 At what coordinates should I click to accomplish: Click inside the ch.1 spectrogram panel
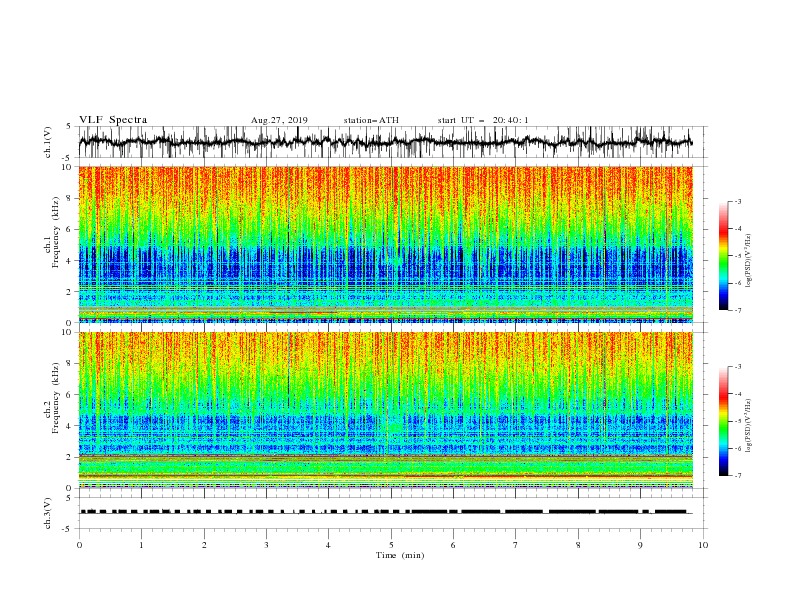[385, 244]
